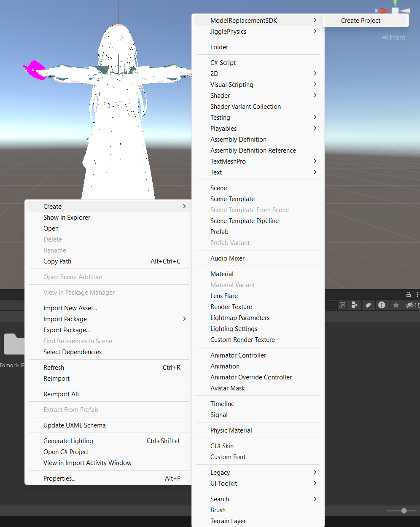
Task: Click the folder icon in Project panel
Action: click(14, 344)
